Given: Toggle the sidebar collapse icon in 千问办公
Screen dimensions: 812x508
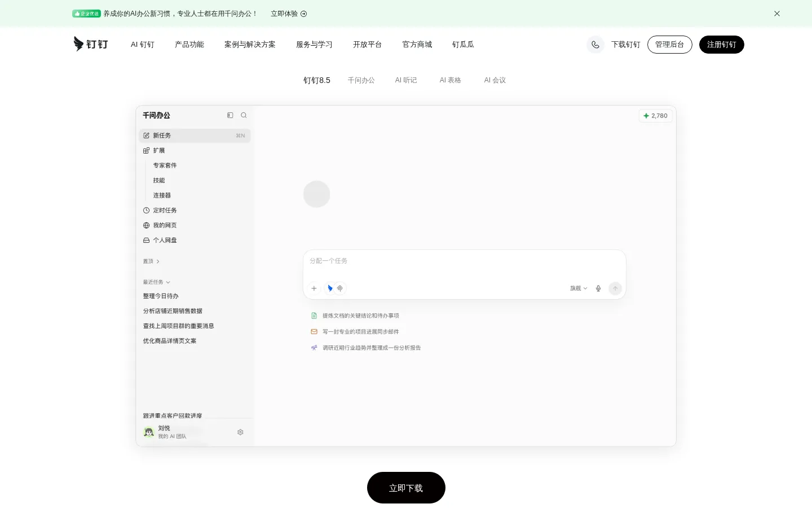Looking at the screenshot, I should tap(230, 115).
